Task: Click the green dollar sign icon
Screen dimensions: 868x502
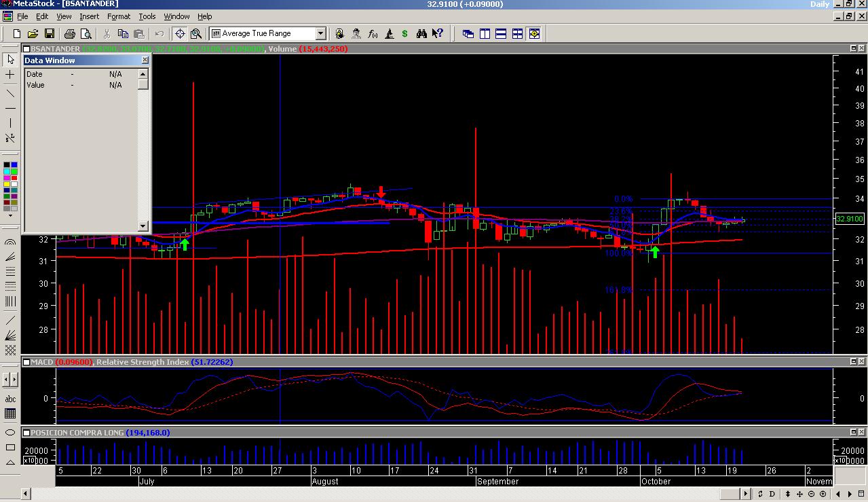Action: coord(405,33)
